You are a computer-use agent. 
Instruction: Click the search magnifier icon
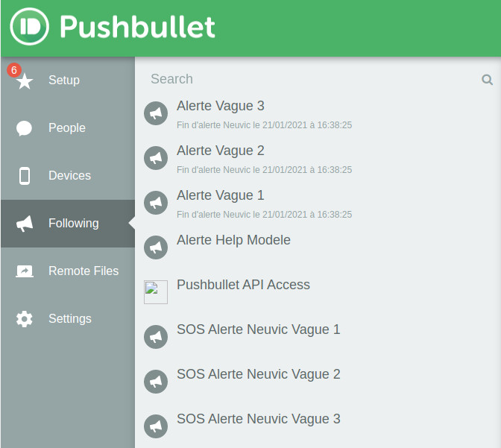tap(487, 80)
